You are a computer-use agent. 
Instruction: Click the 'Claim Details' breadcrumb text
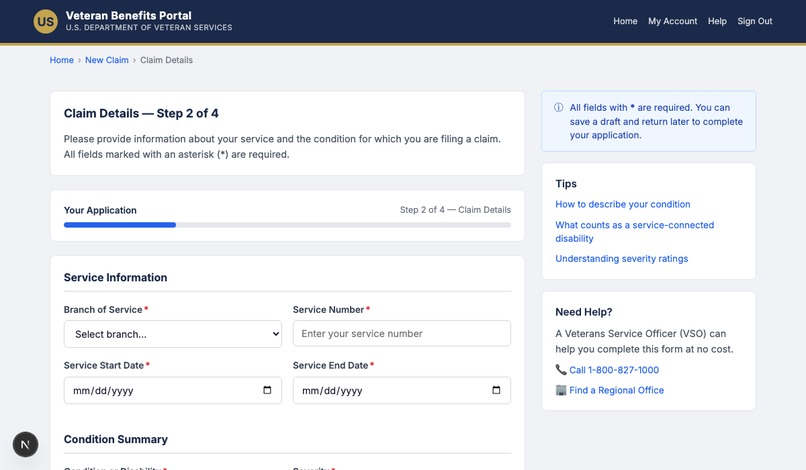coord(167,60)
